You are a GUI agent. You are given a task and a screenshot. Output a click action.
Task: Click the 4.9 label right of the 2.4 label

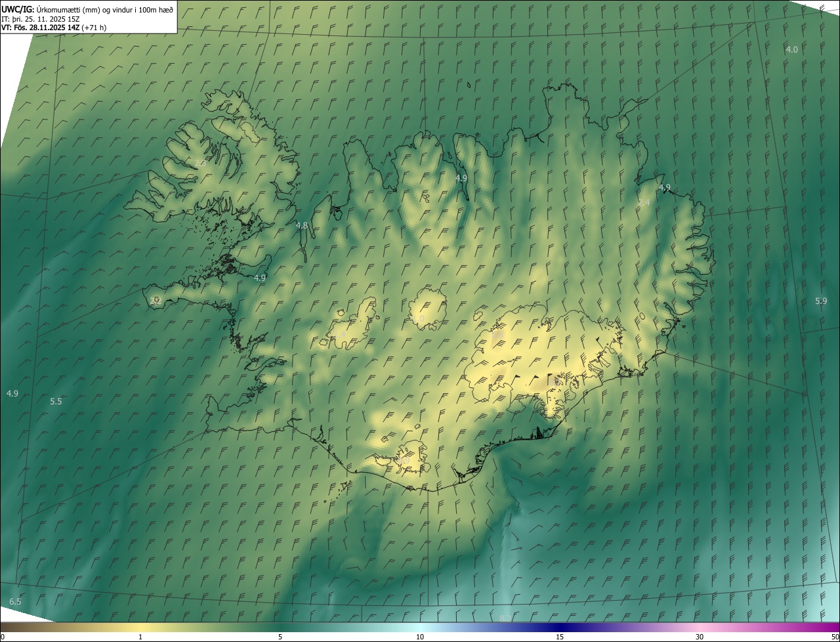(665, 188)
